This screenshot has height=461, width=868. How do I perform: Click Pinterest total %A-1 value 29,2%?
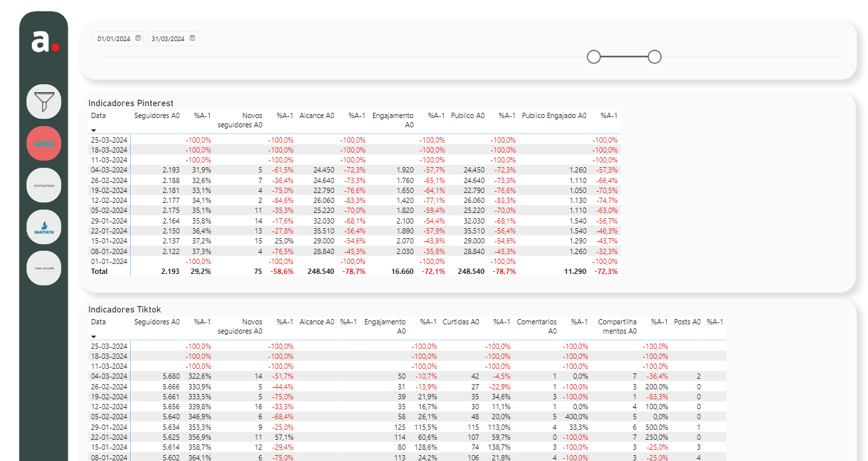pos(202,271)
